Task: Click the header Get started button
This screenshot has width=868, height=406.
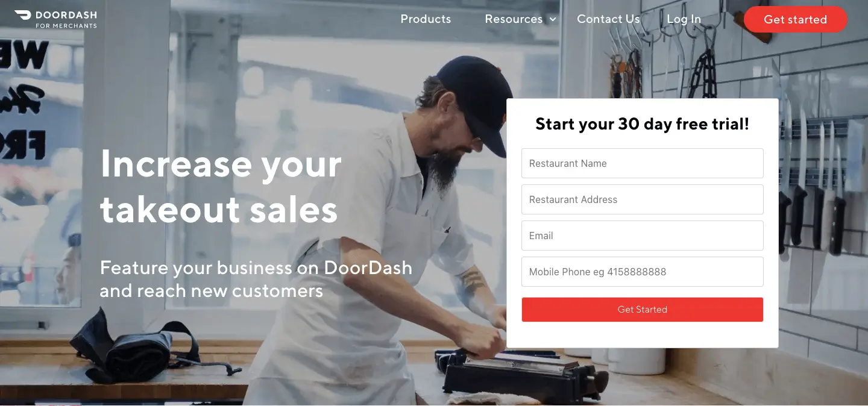Action: [795, 19]
